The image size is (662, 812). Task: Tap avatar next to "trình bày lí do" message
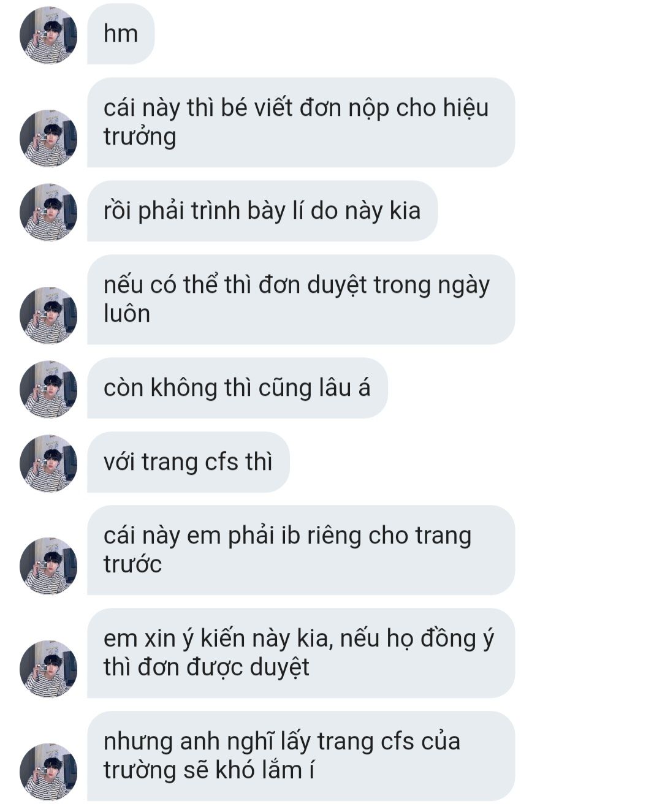point(48,212)
